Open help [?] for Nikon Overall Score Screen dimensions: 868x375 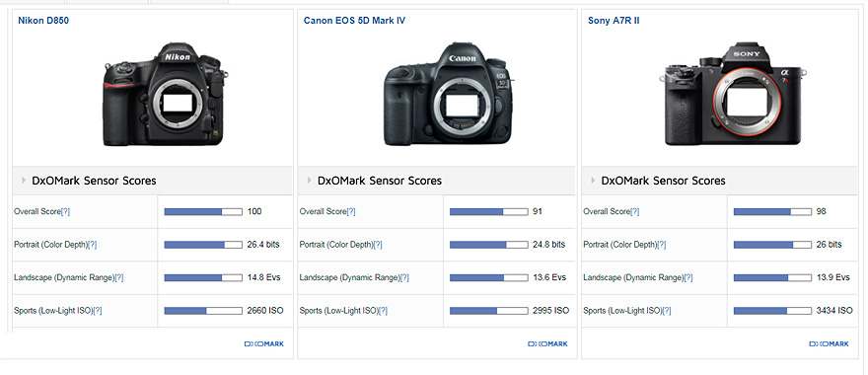pyautogui.click(x=65, y=211)
